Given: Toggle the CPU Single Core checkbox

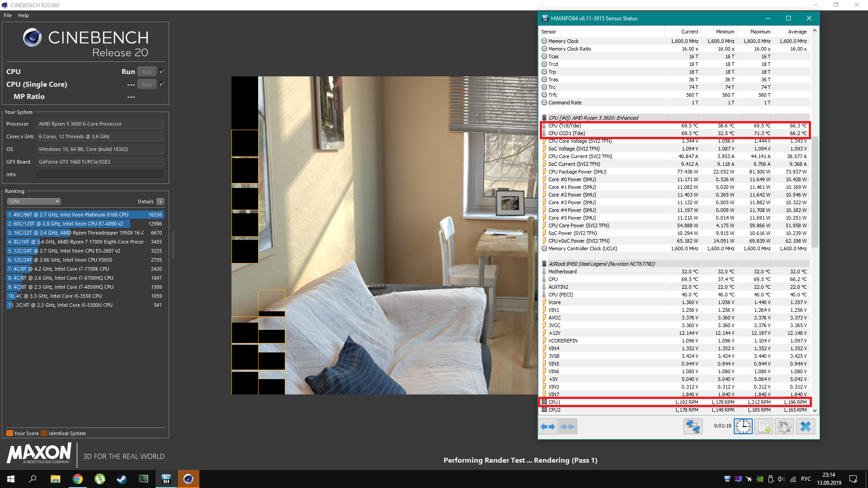Looking at the screenshot, I should (162, 84).
